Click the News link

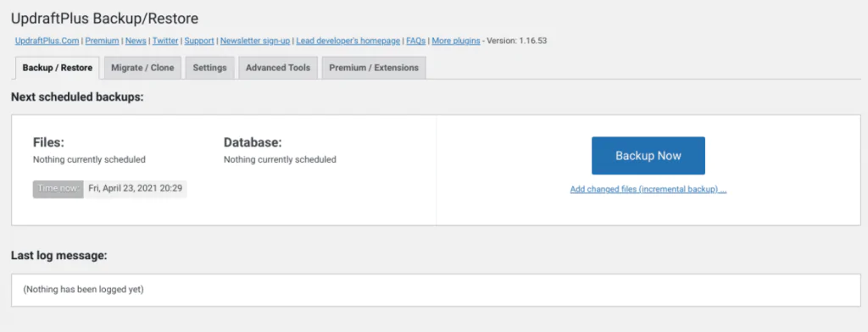coord(136,41)
